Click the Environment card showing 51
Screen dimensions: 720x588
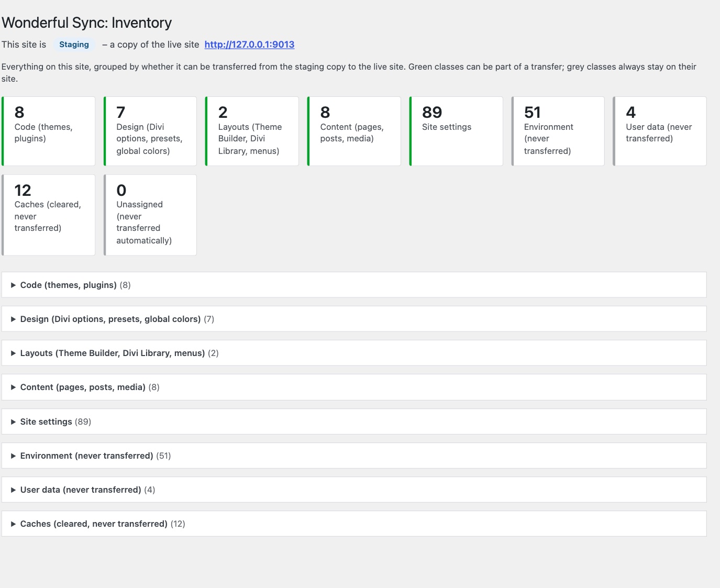tap(558, 131)
